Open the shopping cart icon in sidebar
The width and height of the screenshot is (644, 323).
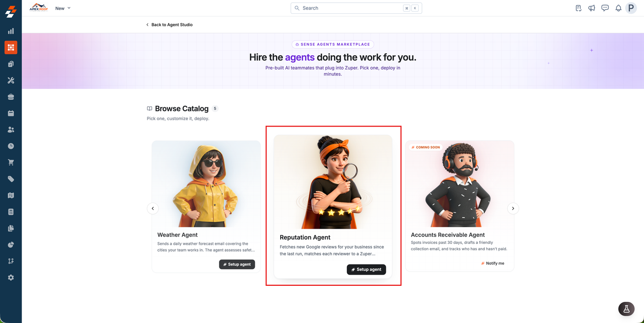pos(11,162)
